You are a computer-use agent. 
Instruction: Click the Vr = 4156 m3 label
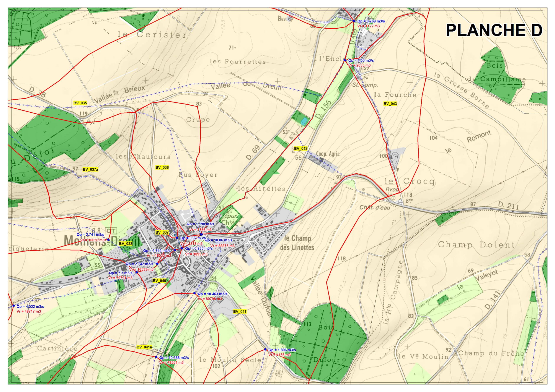click(x=280, y=355)
